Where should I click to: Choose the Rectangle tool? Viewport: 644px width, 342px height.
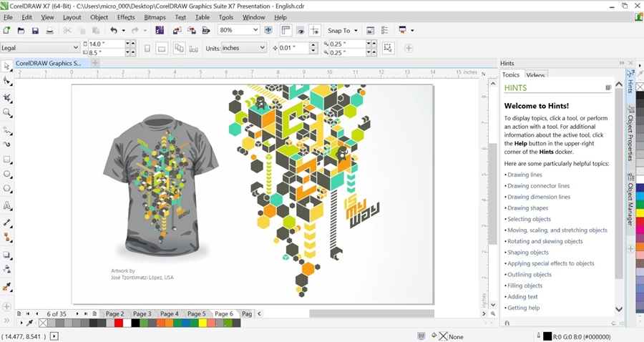point(7,160)
